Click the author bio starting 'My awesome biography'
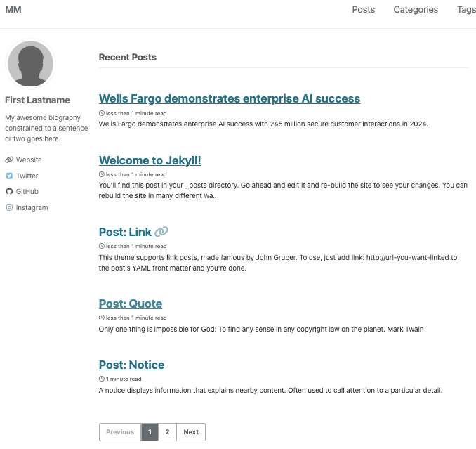 46,128
